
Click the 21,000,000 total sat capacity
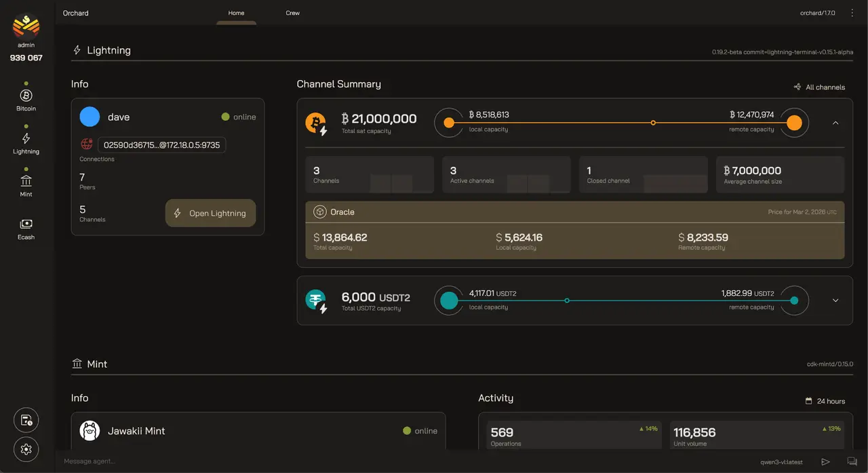[379, 119]
